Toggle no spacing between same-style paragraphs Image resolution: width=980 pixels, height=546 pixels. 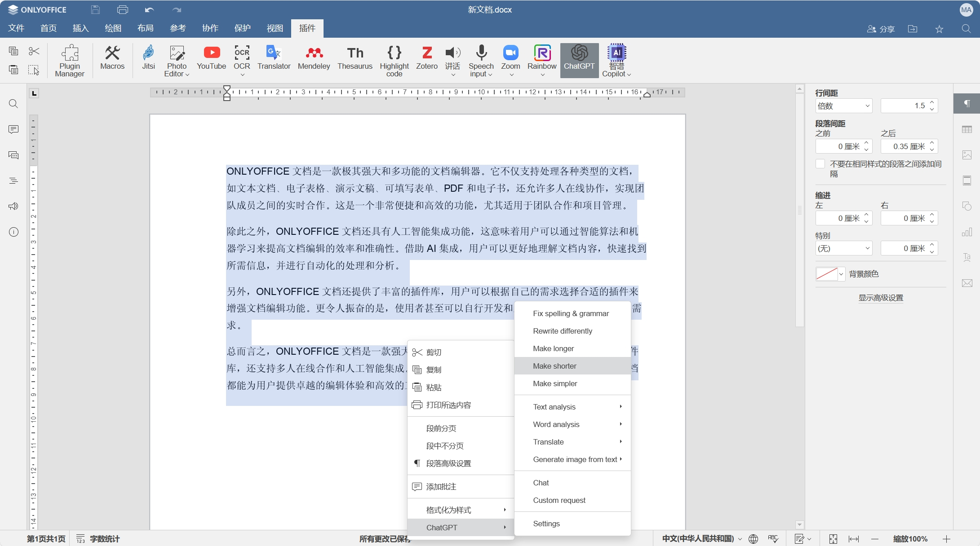point(820,164)
